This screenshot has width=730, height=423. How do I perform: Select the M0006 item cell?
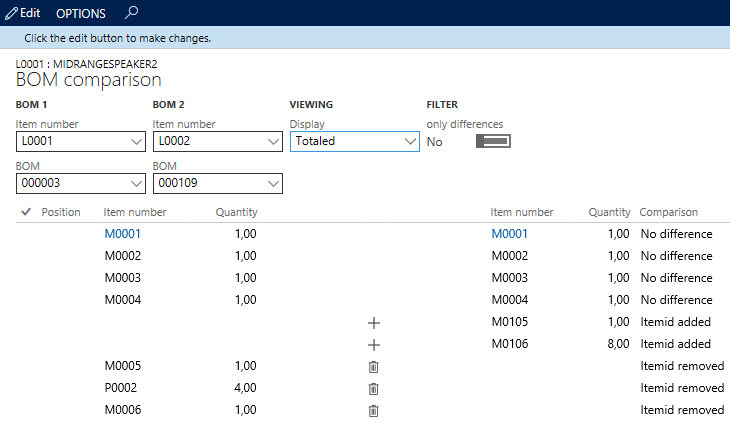coord(123,410)
